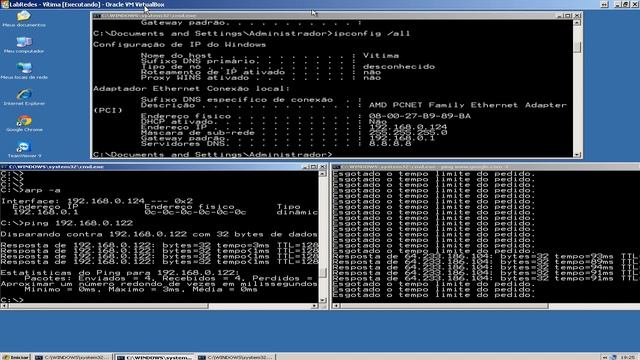The image size is (640, 360).
Task: Click the physical address 08-00-27-89-89-BA
Action: [420, 116]
